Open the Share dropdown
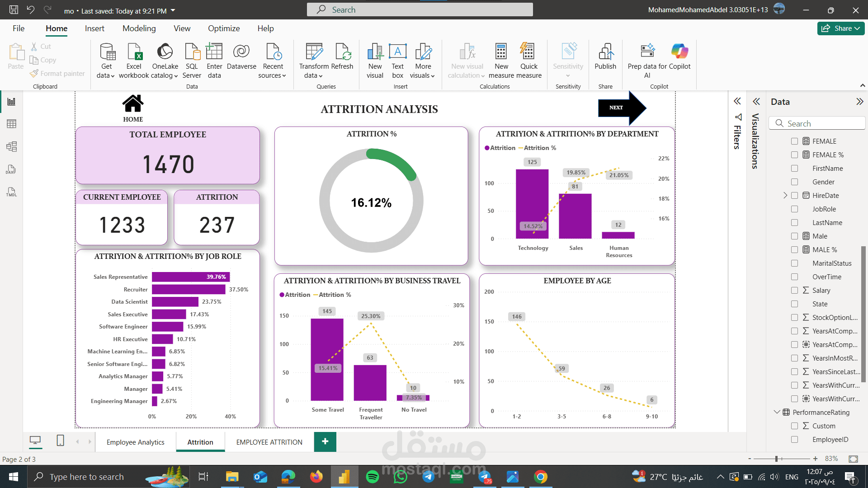 click(x=841, y=28)
